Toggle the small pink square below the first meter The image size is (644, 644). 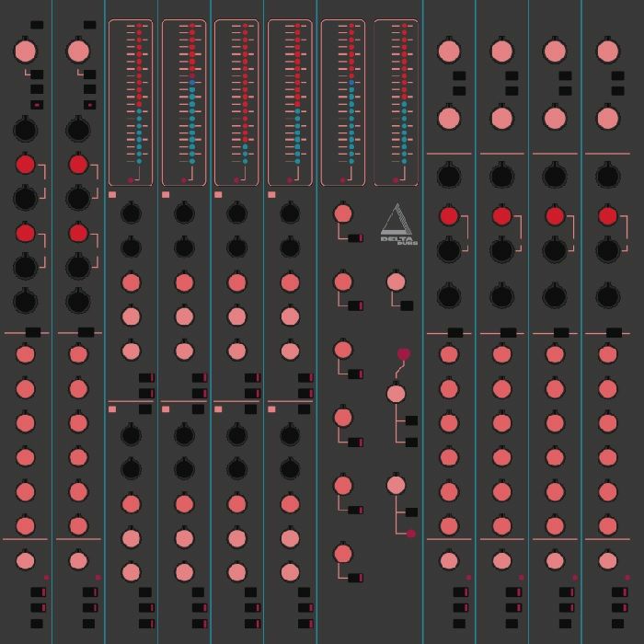click(112, 195)
